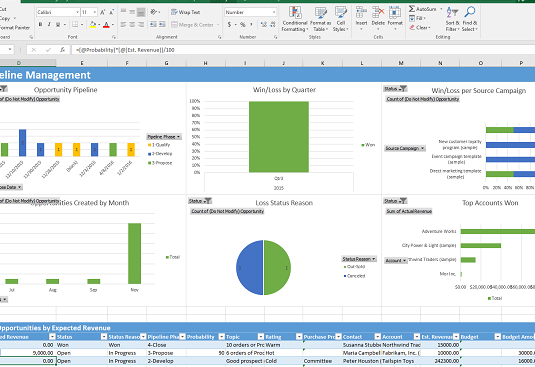Viewport: 535px width, 367px height.
Task: Click Delete cells button
Action: (378, 19)
